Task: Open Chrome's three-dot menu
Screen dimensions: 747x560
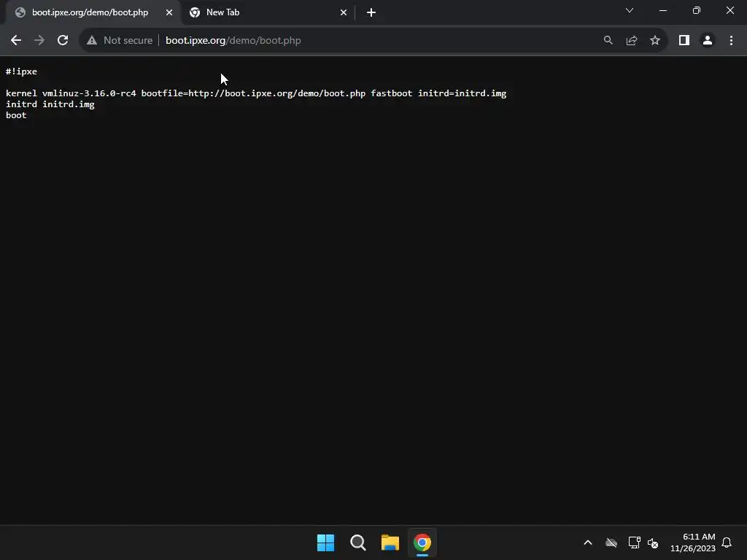Action: pos(731,41)
